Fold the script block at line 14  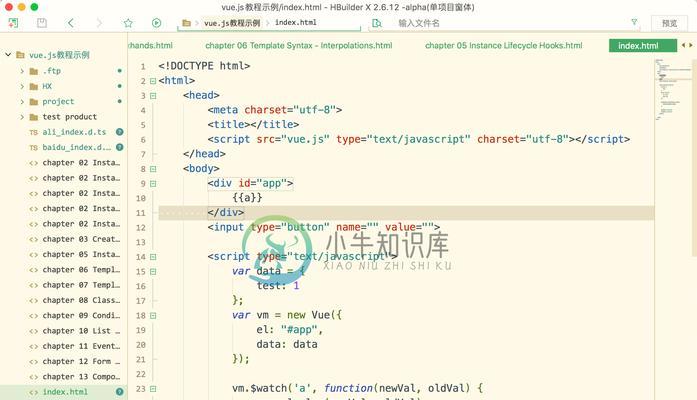[153, 257]
